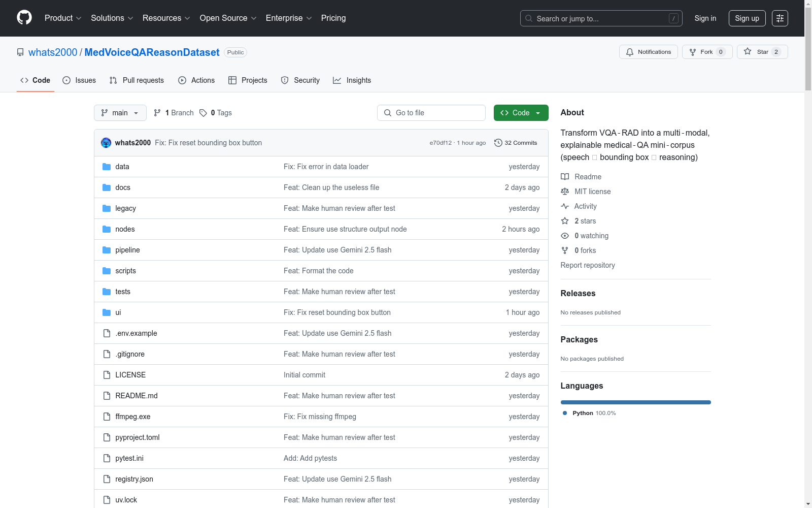This screenshot has height=508, width=812.
Task: Expand the Product menu
Action: (x=63, y=18)
